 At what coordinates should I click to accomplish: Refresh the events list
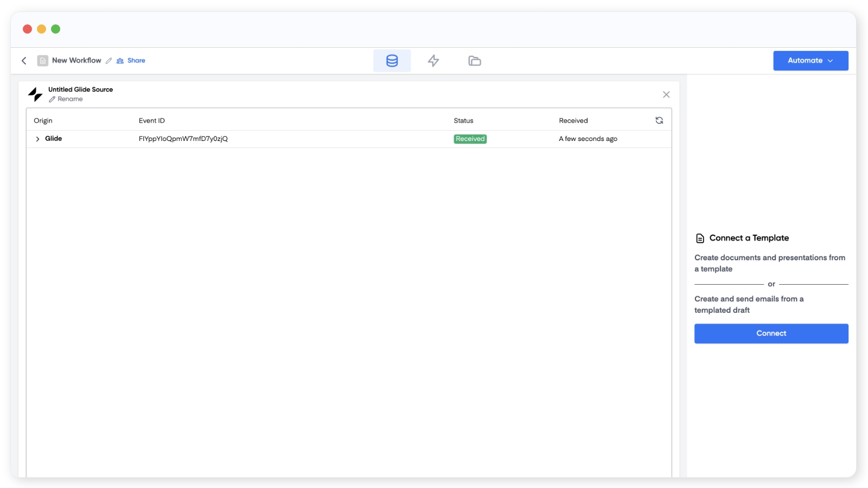[659, 120]
